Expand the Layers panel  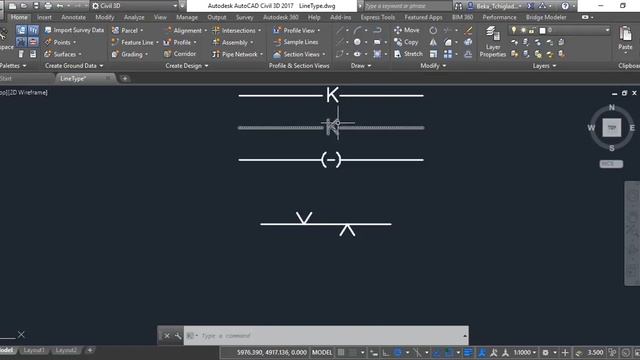click(x=544, y=66)
